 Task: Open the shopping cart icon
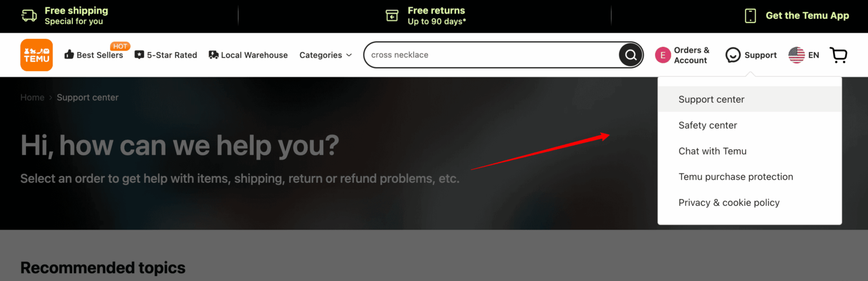point(839,55)
